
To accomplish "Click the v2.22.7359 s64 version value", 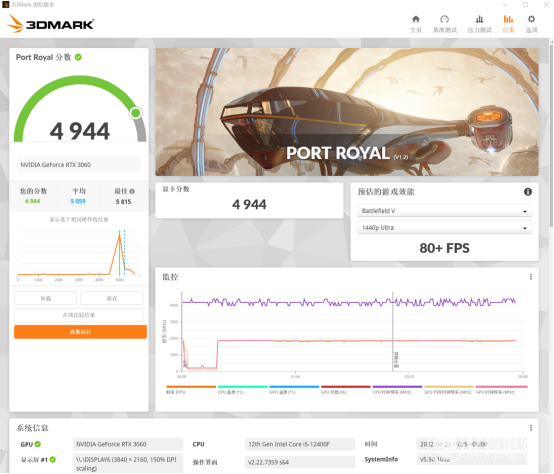I will 300,462.
